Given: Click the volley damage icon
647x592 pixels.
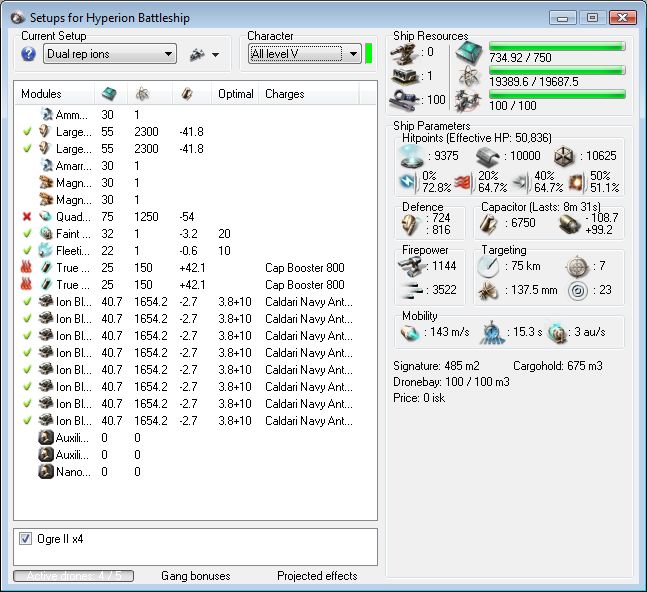Looking at the screenshot, I should (411, 290).
